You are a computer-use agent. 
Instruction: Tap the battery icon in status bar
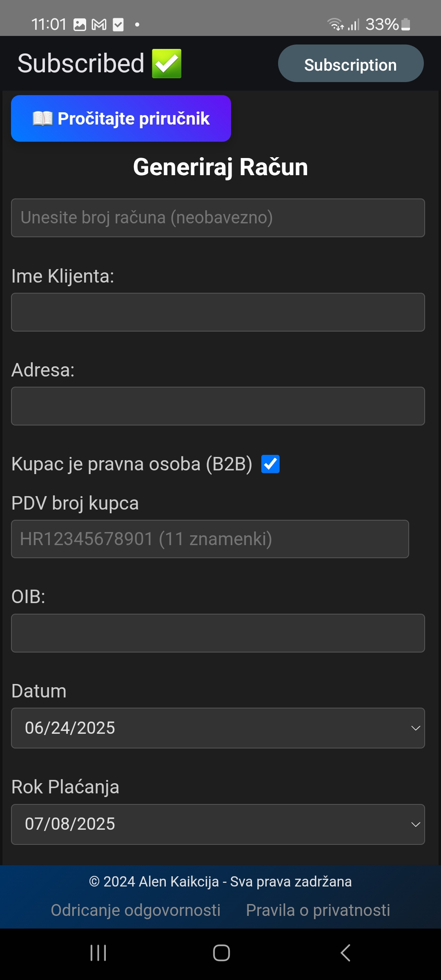click(x=405, y=24)
